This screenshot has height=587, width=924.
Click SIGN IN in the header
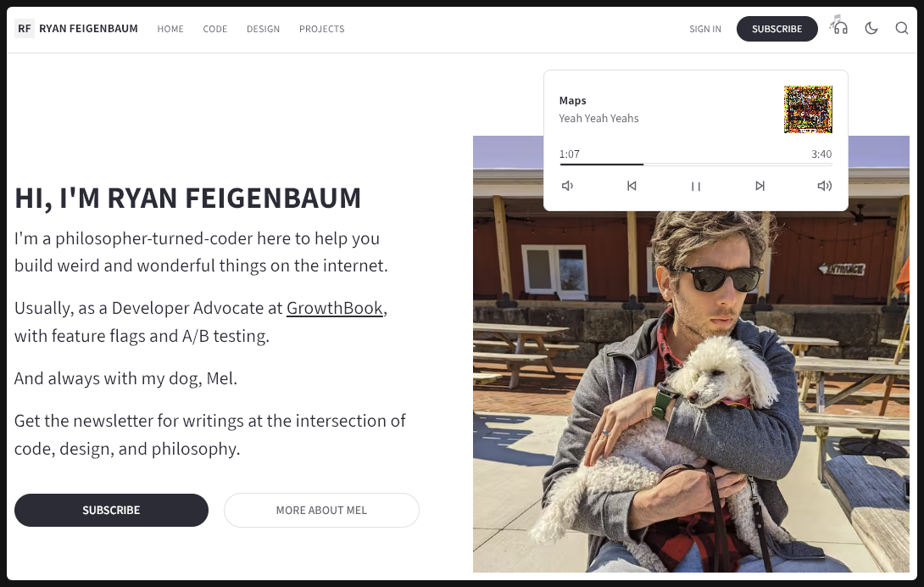704,29
